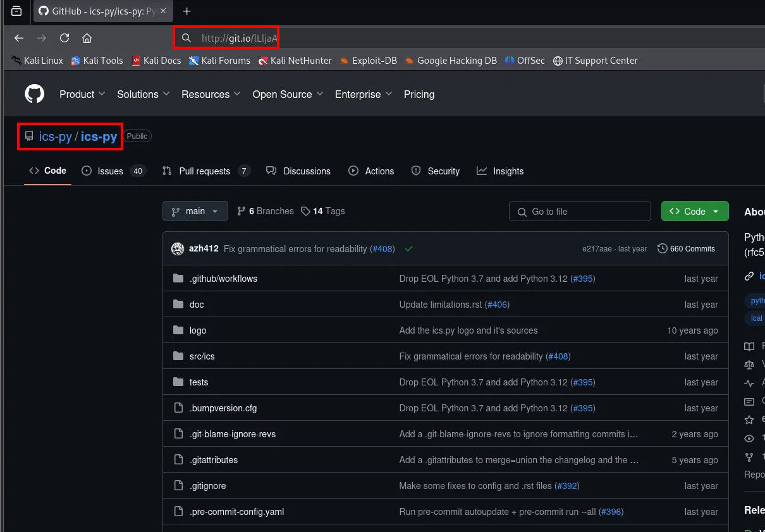765x532 pixels.
Task: View the 660 Commits history
Action: pyautogui.click(x=686, y=249)
